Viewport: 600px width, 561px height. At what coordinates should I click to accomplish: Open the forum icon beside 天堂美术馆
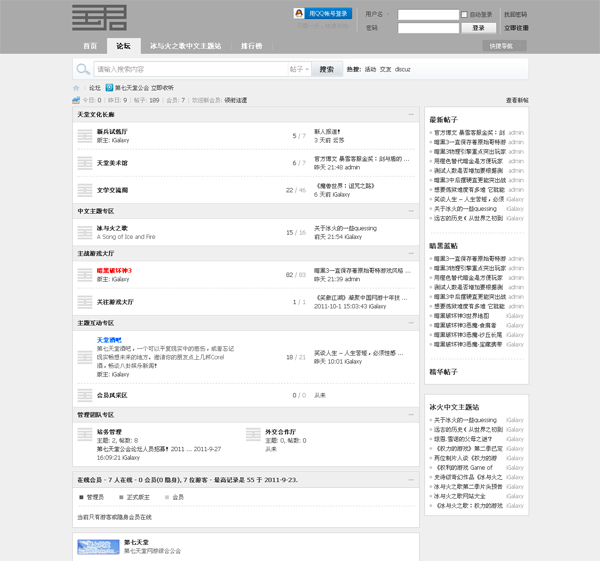pos(85,163)
